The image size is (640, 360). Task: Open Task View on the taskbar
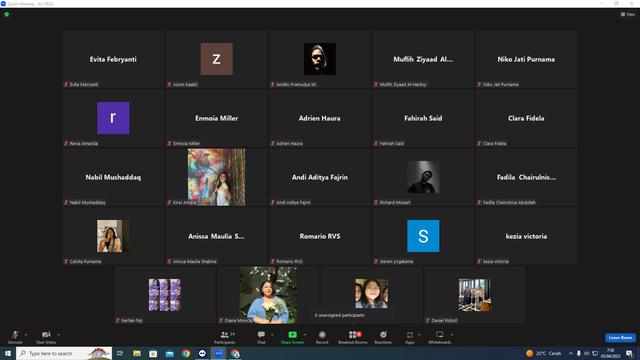click(x=120, y=353)
